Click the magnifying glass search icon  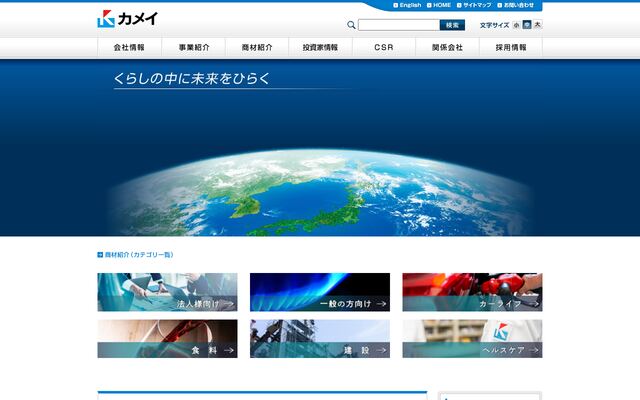[x=351, y=25]
